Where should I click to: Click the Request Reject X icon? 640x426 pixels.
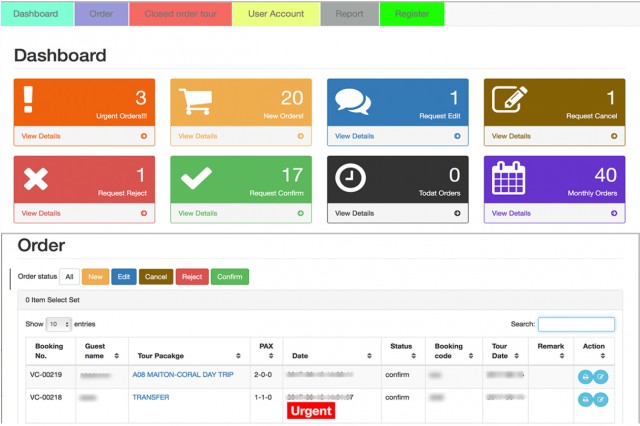coord(36,179)
